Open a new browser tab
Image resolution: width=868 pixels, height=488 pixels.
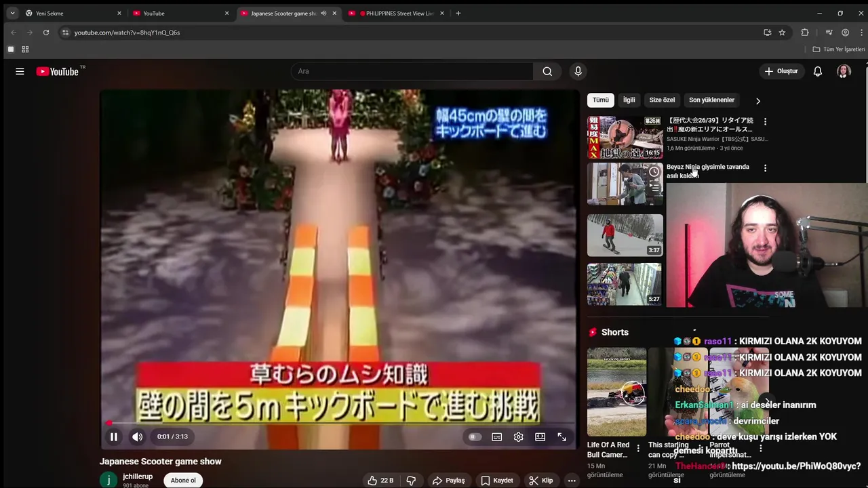click(x=458, y=14)
